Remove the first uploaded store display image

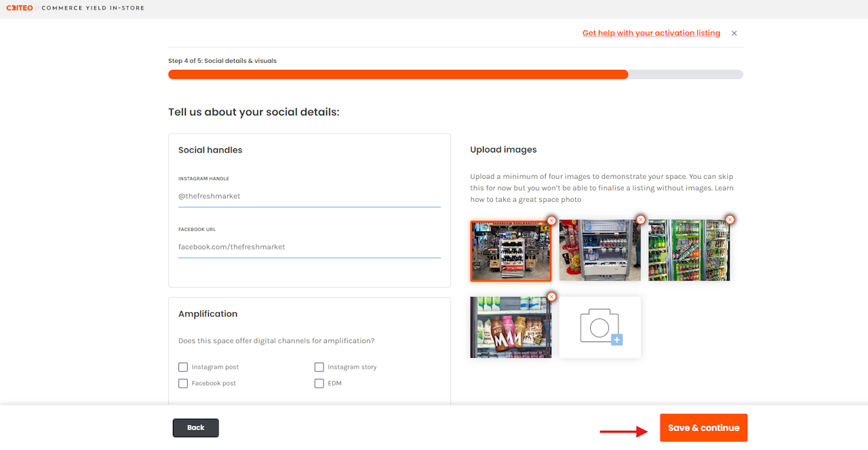[551, 220]
